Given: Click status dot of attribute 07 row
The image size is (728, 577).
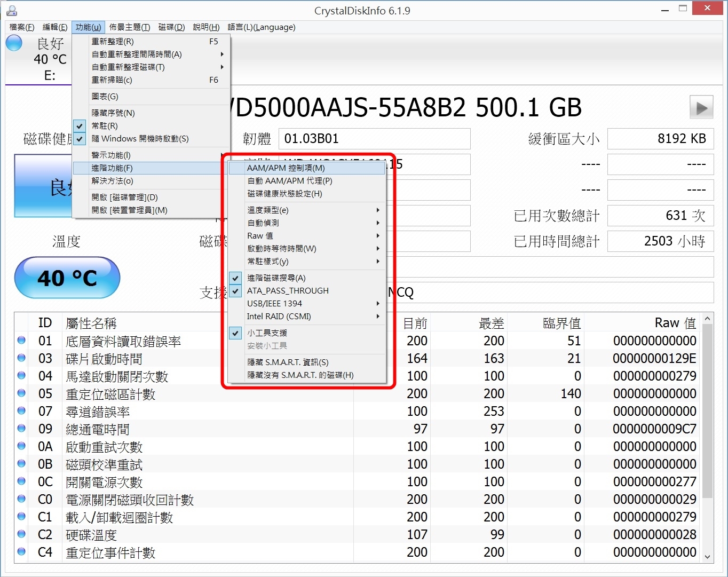Looking at the screenshot, I should coord(21,411).
